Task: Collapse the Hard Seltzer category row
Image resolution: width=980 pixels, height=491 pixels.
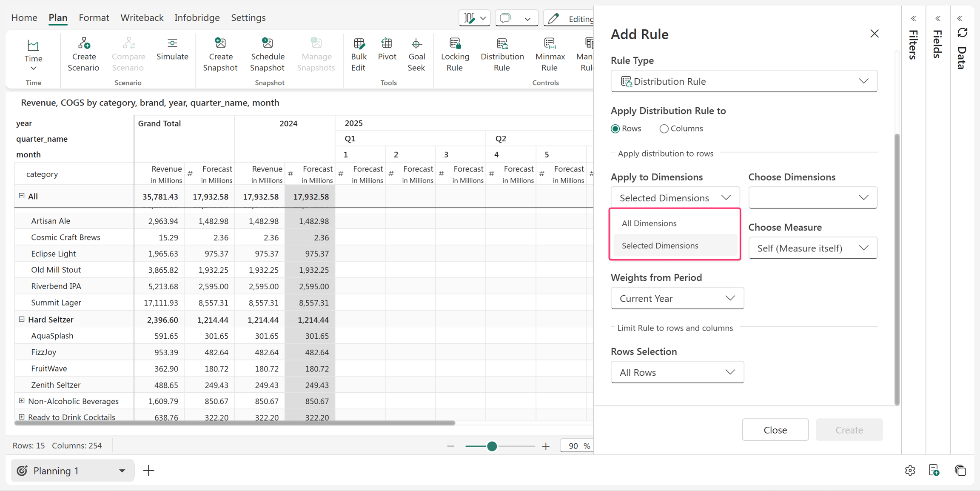Action: click(22, 320)
